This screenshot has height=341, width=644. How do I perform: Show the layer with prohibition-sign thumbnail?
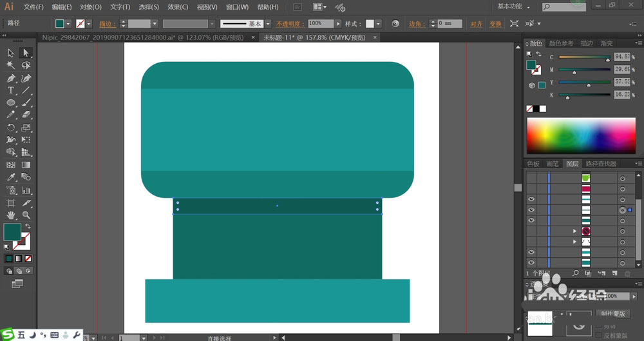point(531,231)
